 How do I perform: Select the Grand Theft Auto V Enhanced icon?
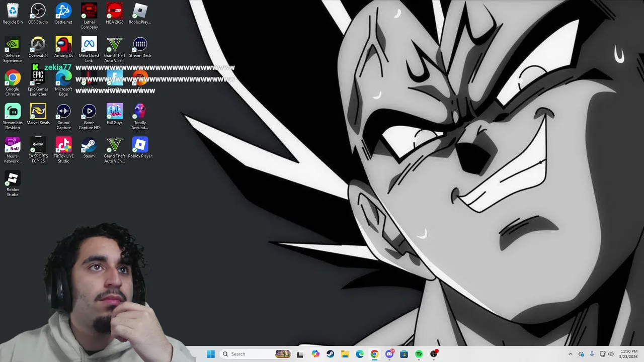pos(115,150)
